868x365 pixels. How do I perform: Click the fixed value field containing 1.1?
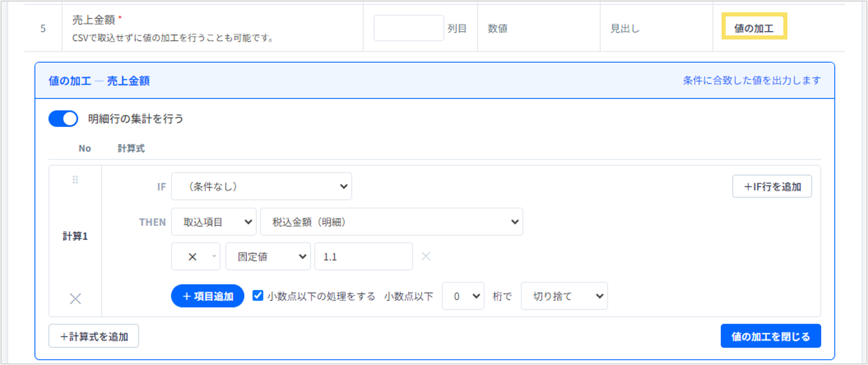pos(364,257)
